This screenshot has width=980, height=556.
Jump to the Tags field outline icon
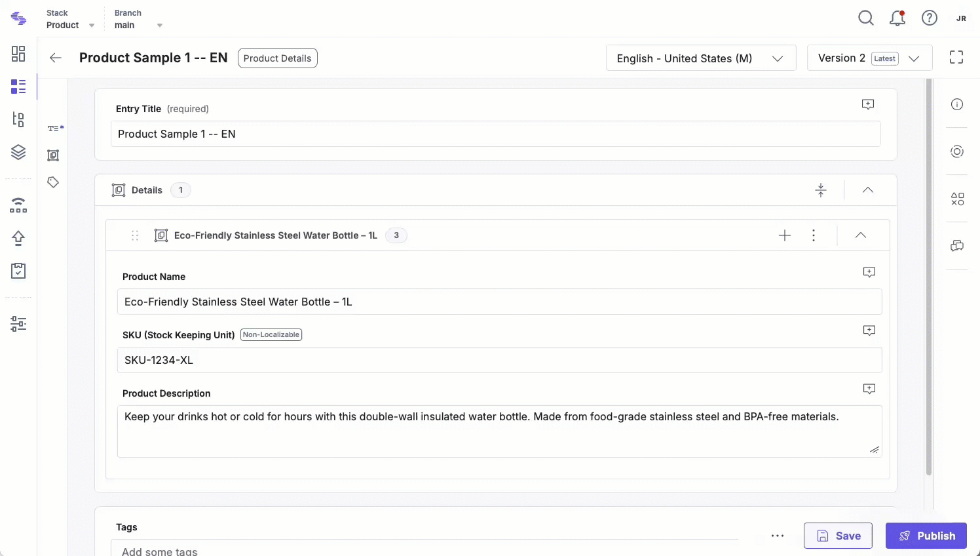click(x=53, y=182)
